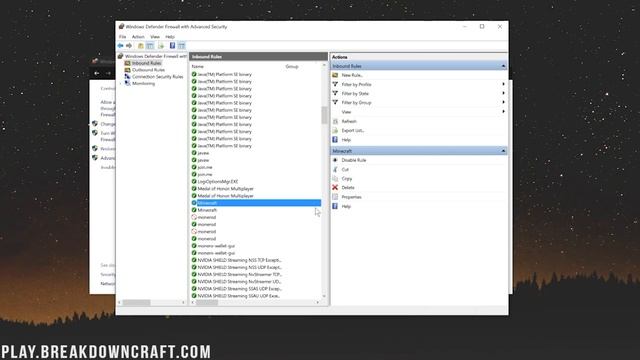The height and width of the screenshot is (360, 640).
Task: Click the rules list scroll-up arrow
Action: pos(324,65)
